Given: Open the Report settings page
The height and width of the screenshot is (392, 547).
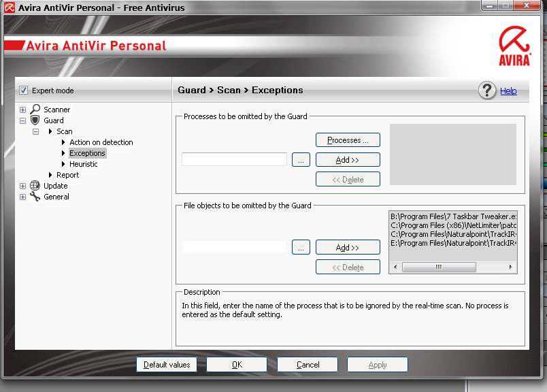Looking at the screenshot, I should tap(67, 174).
